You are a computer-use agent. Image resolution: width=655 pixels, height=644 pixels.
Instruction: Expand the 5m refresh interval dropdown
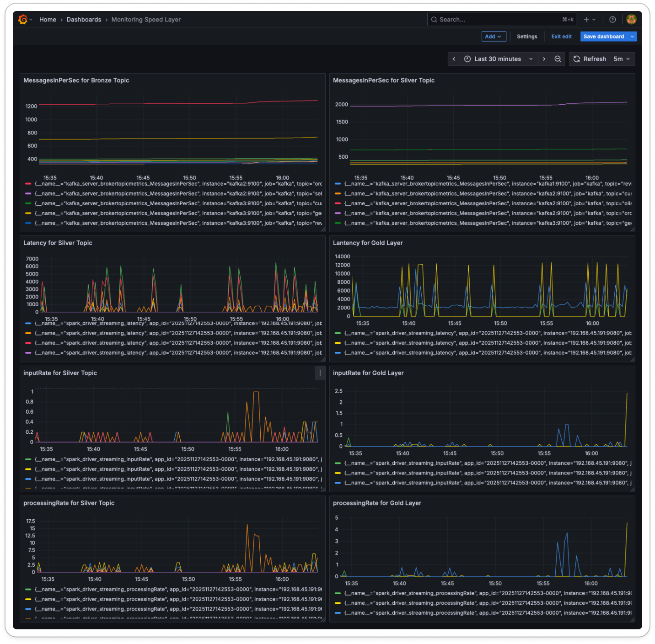[x=622, y=59]
